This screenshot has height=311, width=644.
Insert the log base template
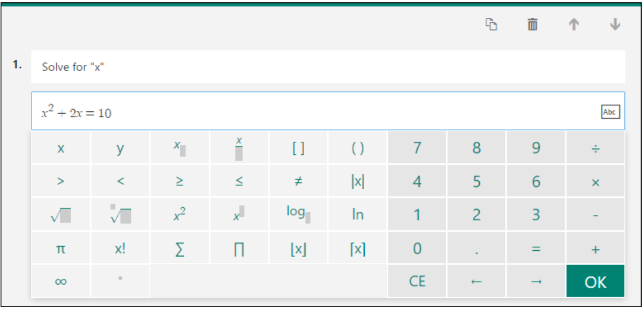299,215
